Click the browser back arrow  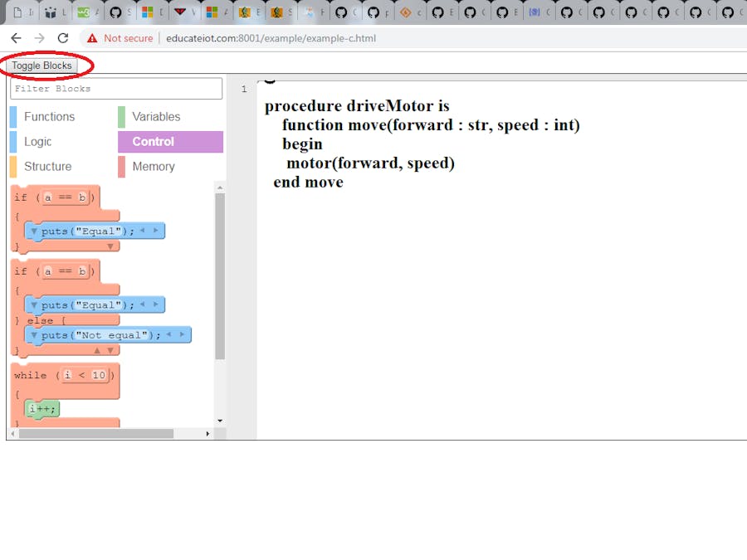click(16, 38)
